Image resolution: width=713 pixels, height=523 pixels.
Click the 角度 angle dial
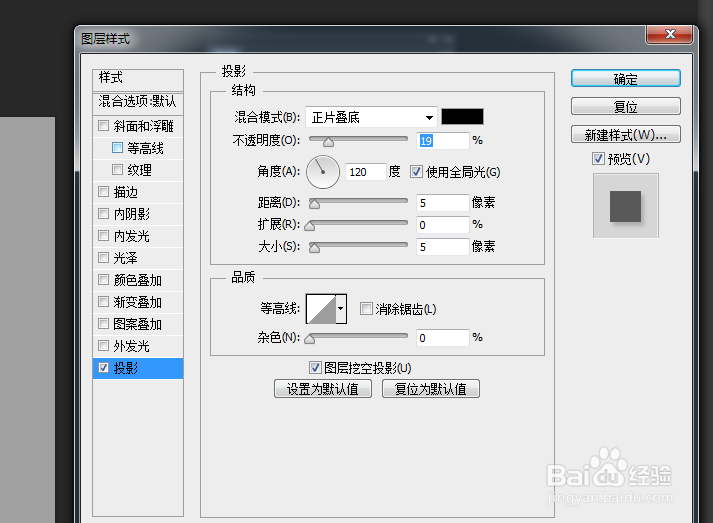323,172
